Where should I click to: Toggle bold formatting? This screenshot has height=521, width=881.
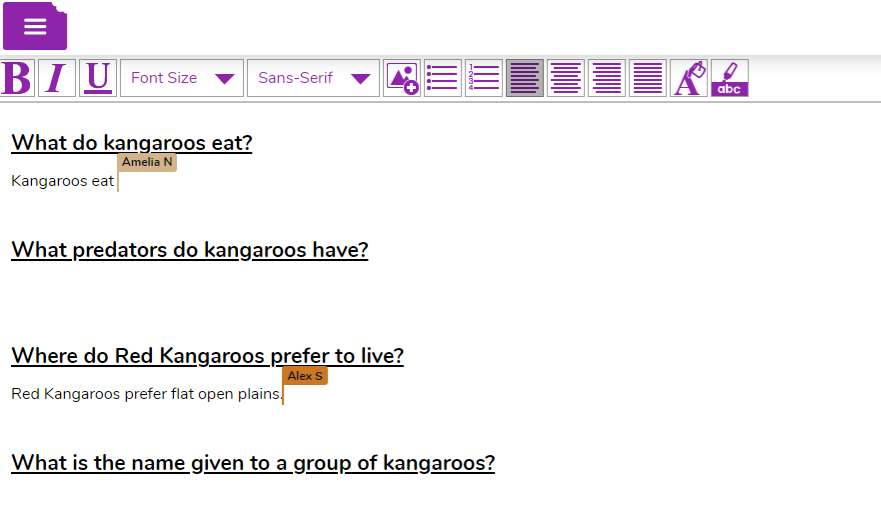coord(17,78)
